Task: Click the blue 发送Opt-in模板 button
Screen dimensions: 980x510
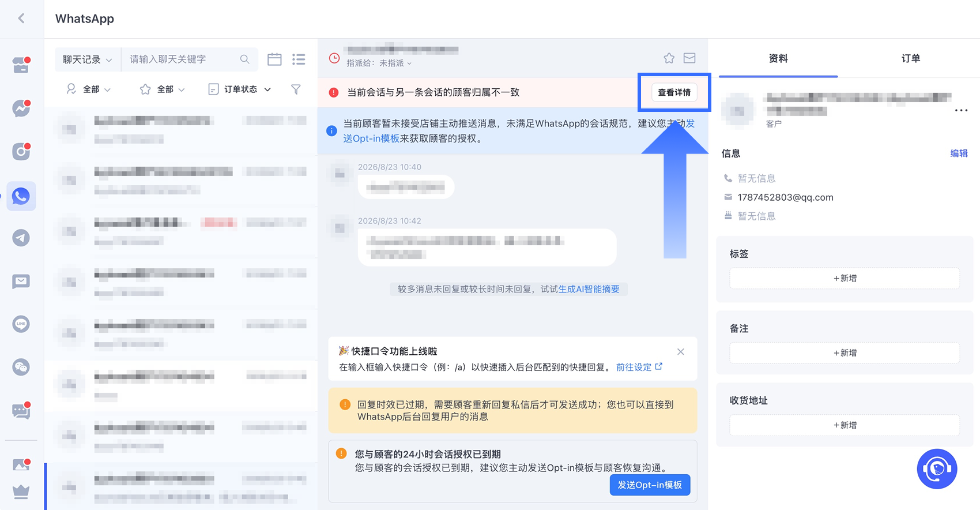Action: tap(650, 485)
